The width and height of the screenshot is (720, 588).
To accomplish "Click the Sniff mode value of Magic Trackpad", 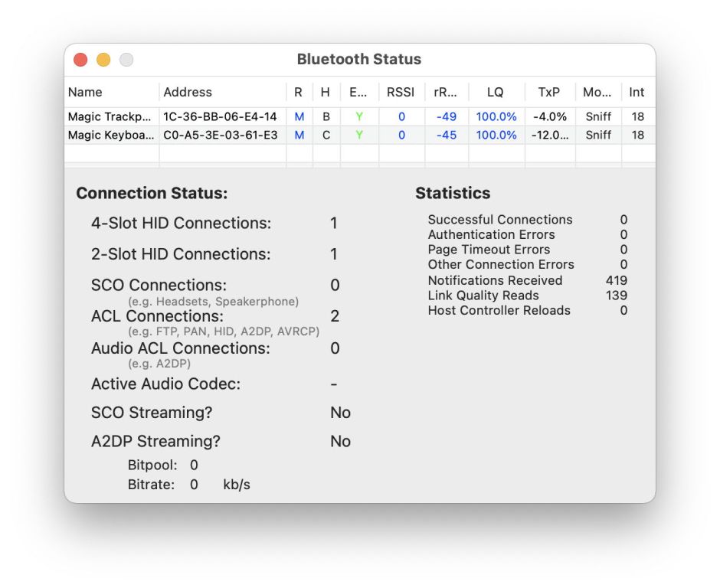I will pos(597,116).
